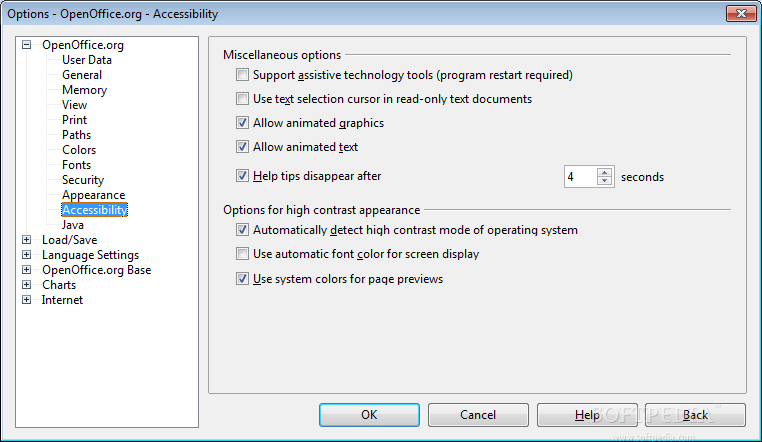Select User Data in options tree
This screenshot has width=762, height=442.
(87, 60)
